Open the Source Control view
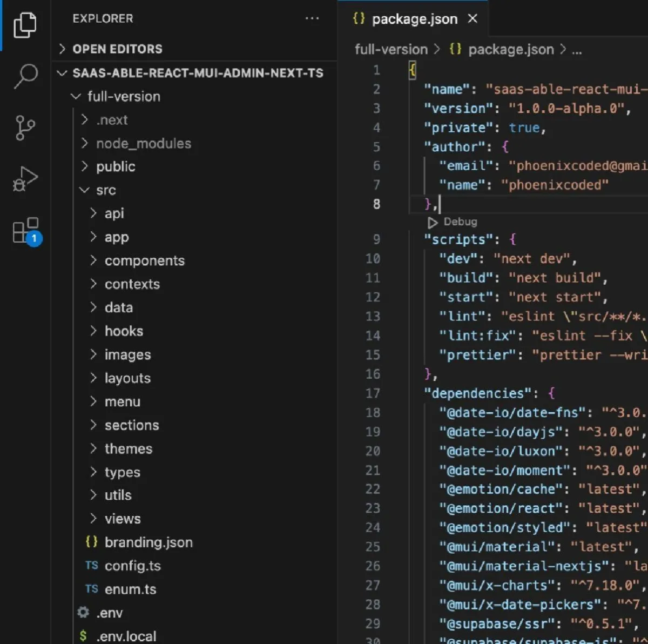 pos(25,128)
